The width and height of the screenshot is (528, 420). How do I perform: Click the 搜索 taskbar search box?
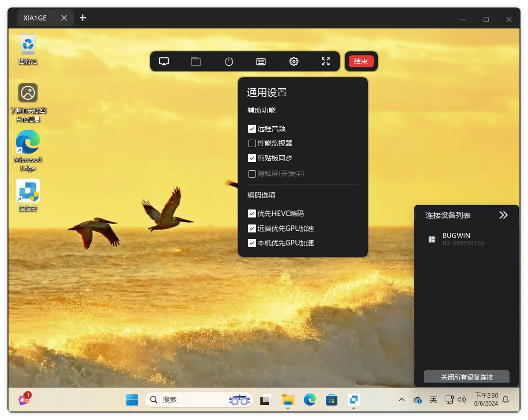click(x=199, y=400)
